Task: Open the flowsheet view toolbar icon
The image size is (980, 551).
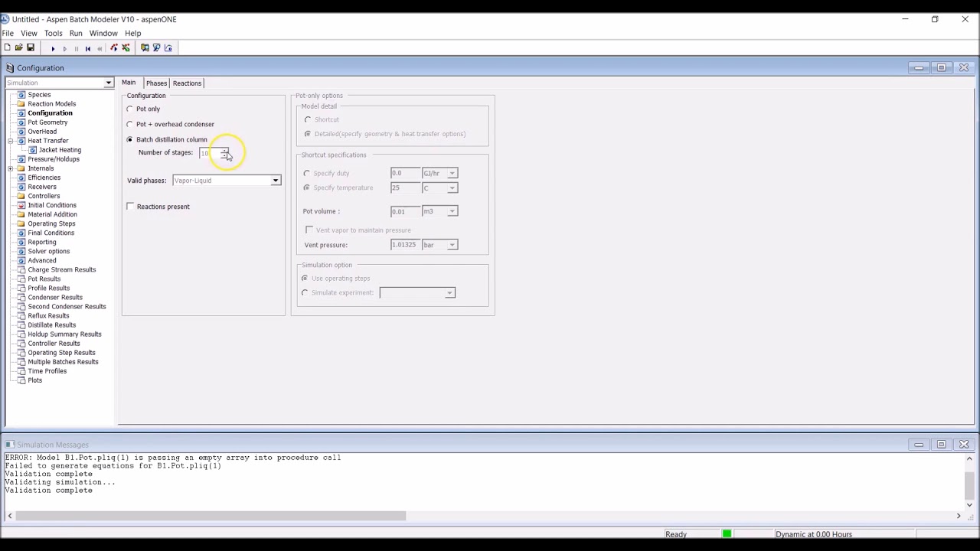Action: tap(145, 48)
